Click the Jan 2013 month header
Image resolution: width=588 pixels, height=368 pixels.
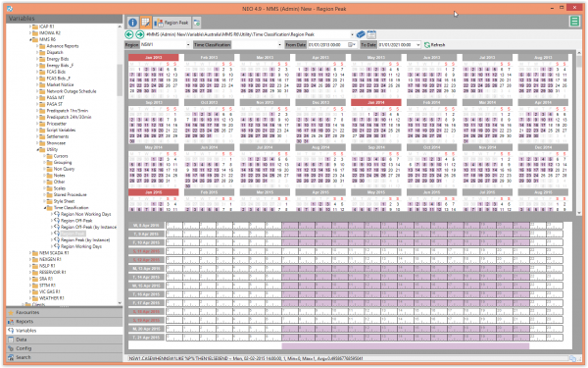click(154, 58)
